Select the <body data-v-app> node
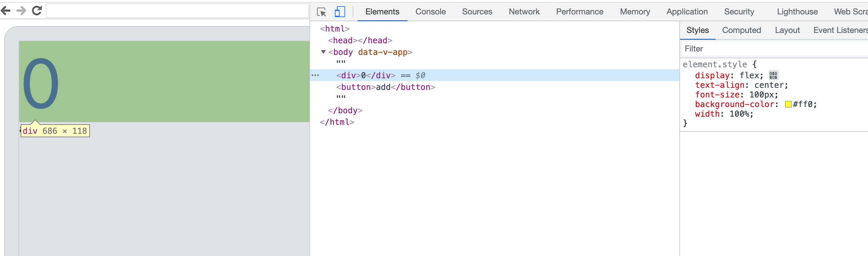 (x=370, y=52)
